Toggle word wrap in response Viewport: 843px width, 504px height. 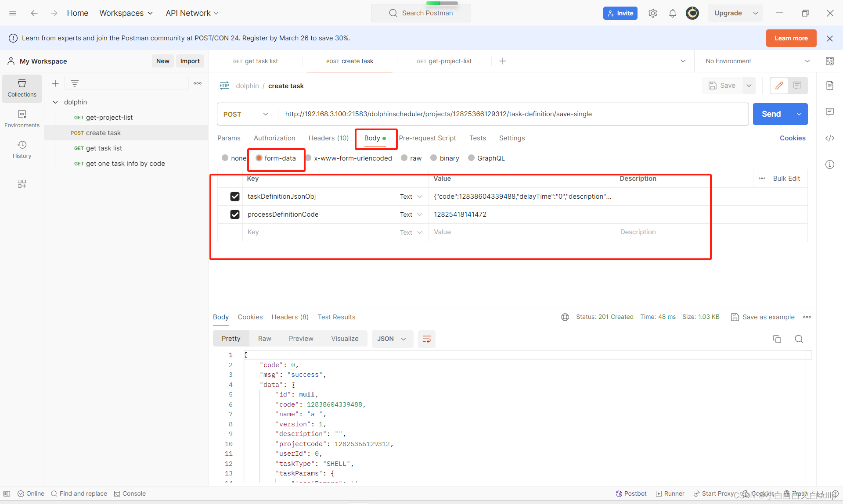click(426, 339)
